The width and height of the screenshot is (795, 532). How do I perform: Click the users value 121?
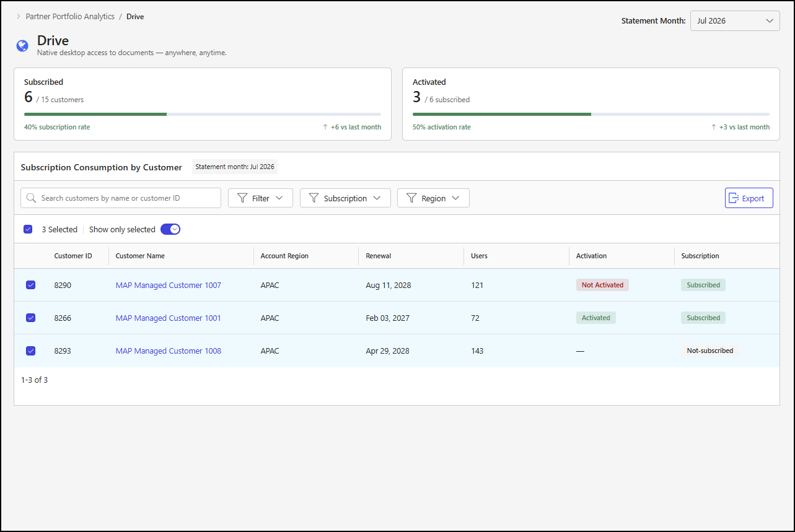[x=477, y=285]
